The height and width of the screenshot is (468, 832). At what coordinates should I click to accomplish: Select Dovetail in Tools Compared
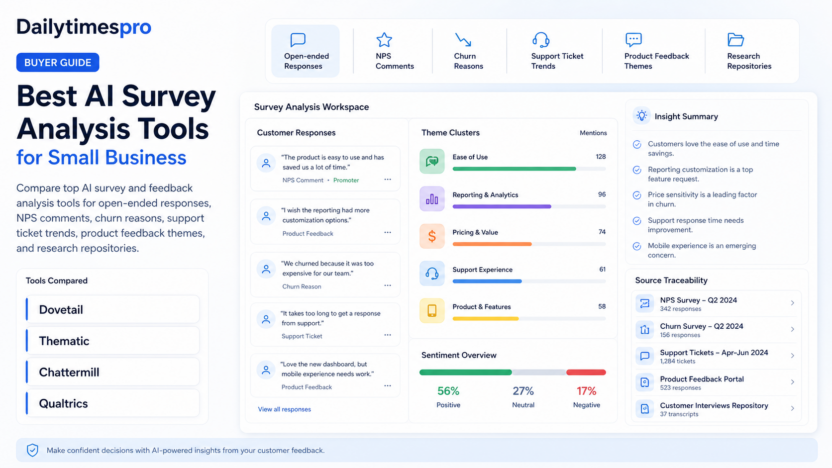coord(112,309)
